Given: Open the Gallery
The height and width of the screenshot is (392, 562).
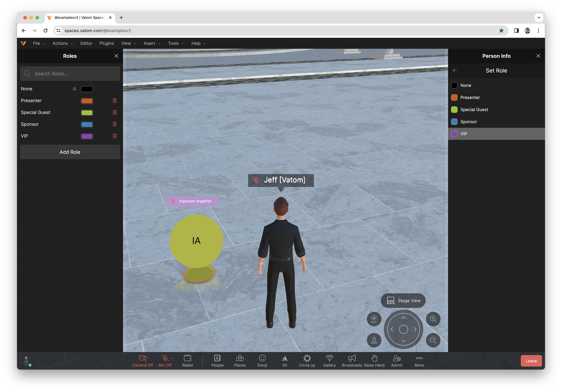Looking at the screenshot, I should 330,361.
